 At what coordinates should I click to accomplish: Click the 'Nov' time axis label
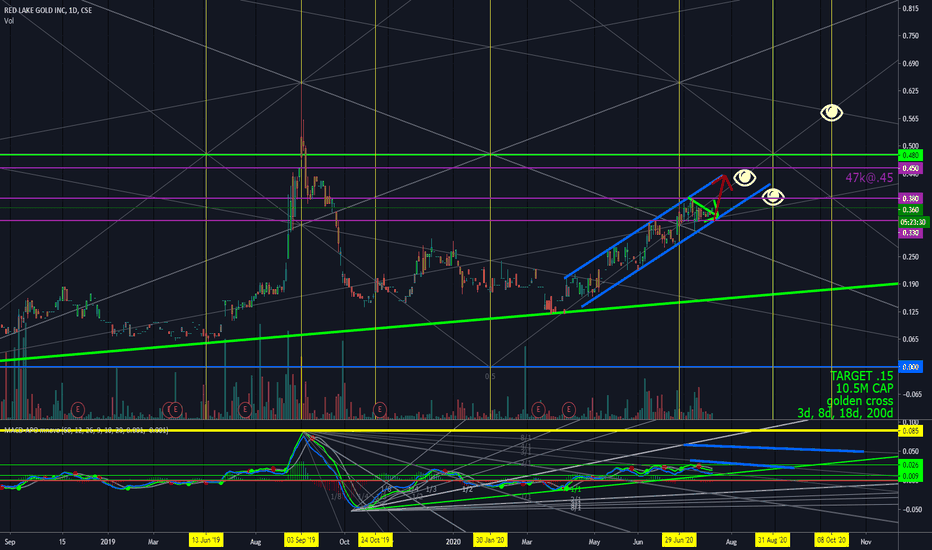click(866, 542)
